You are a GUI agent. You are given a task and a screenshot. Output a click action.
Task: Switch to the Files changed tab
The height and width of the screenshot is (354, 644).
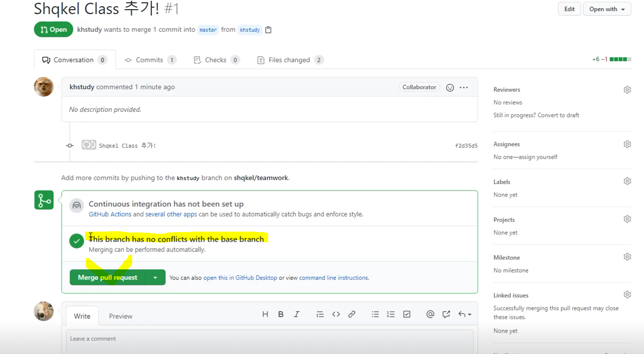(x=290, y=60)
